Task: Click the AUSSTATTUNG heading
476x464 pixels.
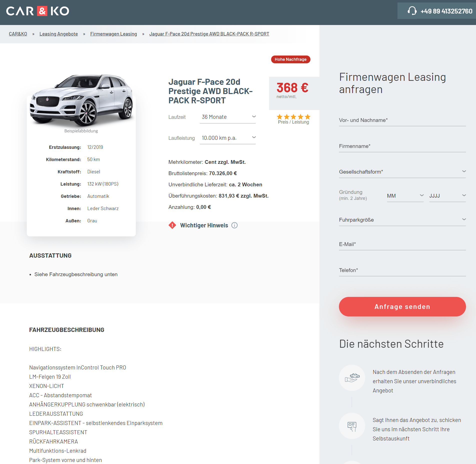Action: tap(50, 256)
